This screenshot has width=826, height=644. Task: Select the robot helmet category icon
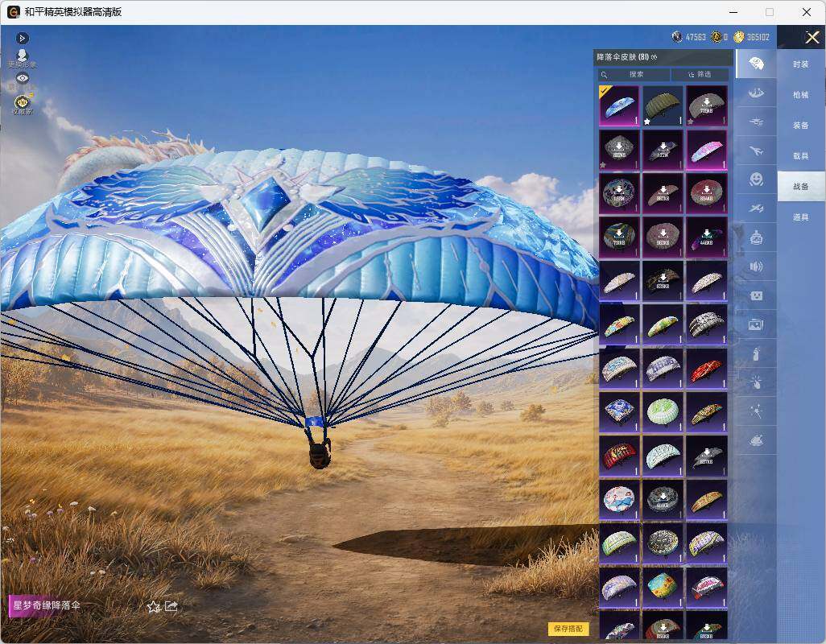click(756, 238)
